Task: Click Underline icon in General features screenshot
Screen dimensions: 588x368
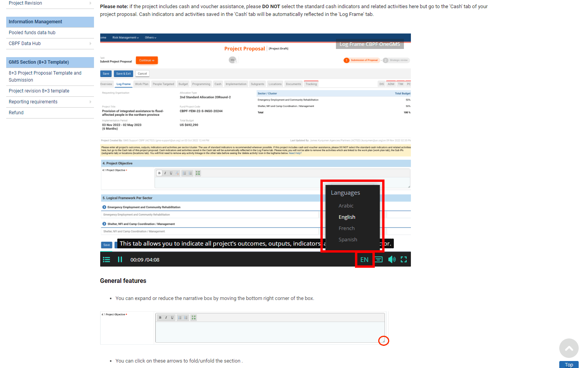Action: click(172, 317)
